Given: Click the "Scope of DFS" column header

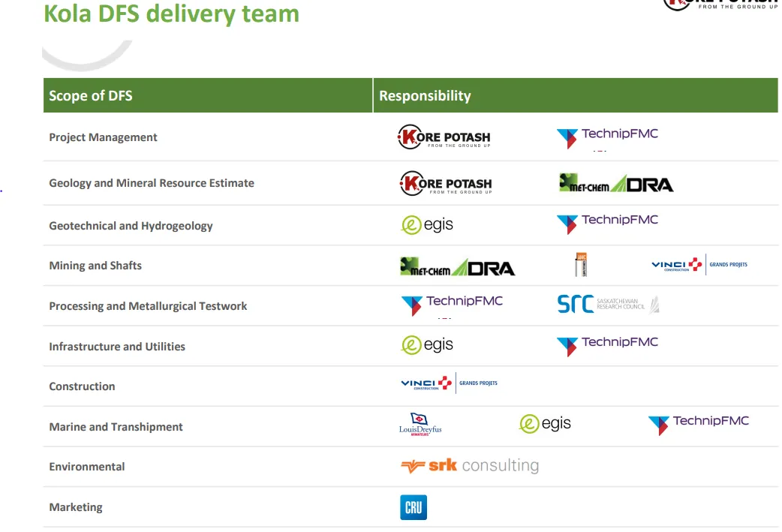Looking at the screenshot, I should click(91, 95).
